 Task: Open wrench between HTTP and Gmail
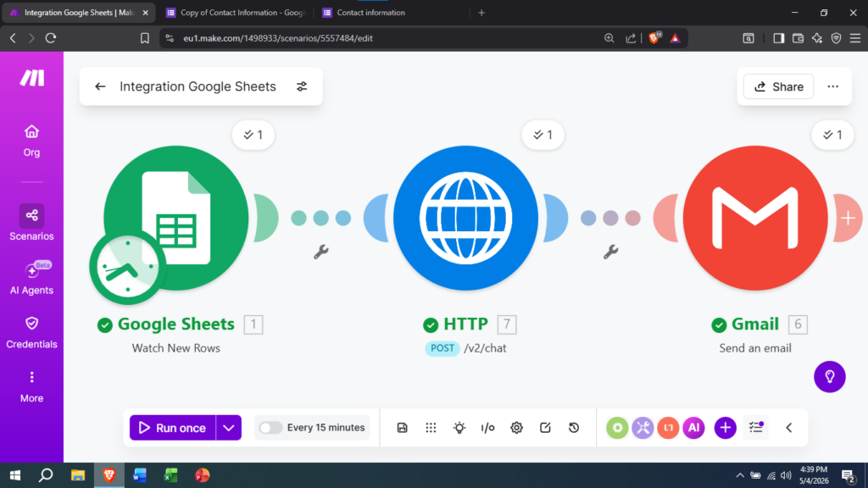(610, 252)
